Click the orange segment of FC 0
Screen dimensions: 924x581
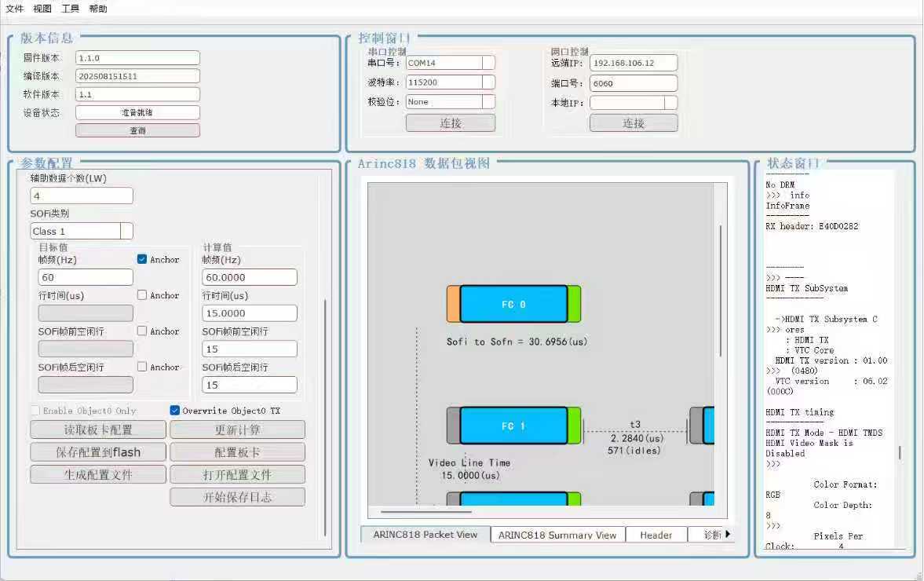[x=453, y=304]
